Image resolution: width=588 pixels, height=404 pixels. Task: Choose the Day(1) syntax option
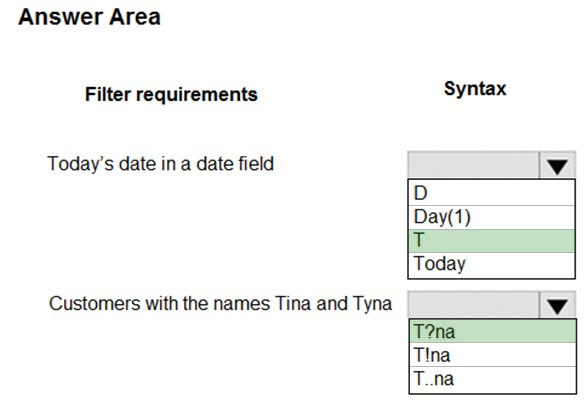pos(492,217)
